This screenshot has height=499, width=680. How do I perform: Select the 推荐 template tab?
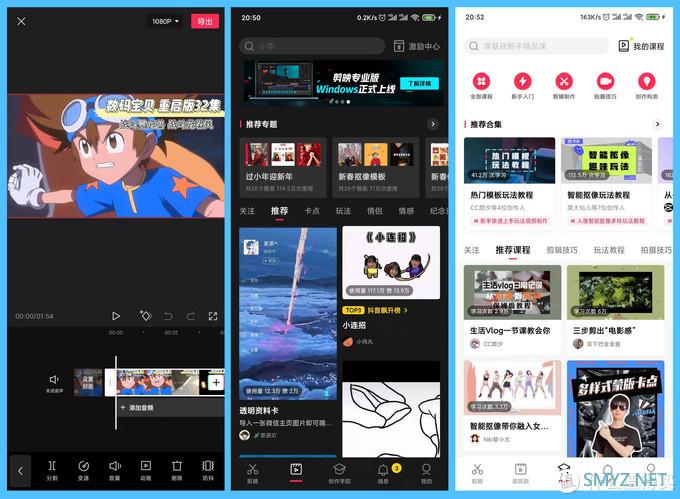pyautogui.click(x=279, y=211)
